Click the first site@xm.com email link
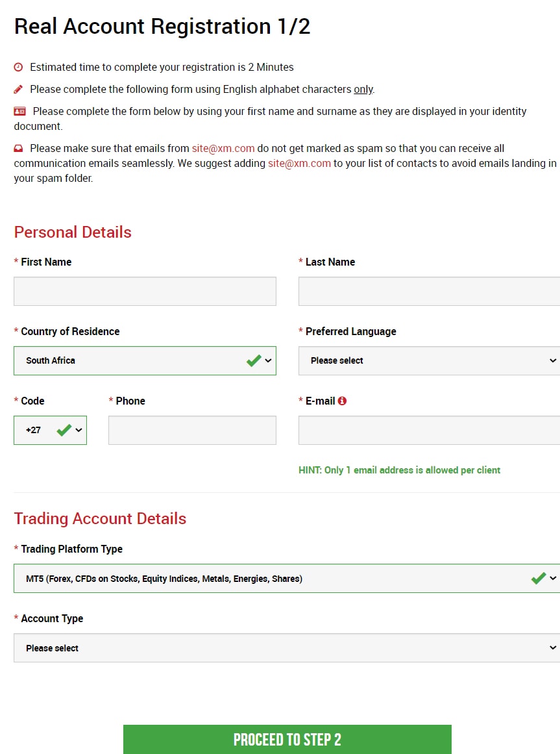The height and width of the screenshot is (754, 560). 223,149
